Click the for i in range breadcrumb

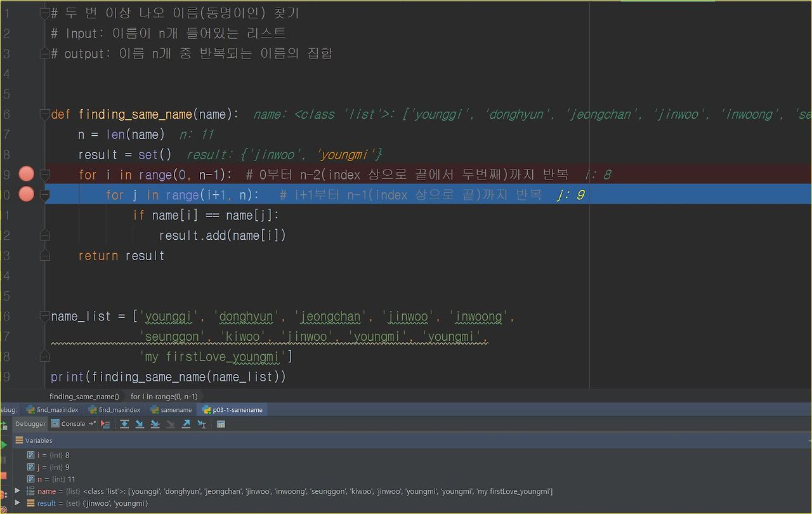click(x=164, y=397)
